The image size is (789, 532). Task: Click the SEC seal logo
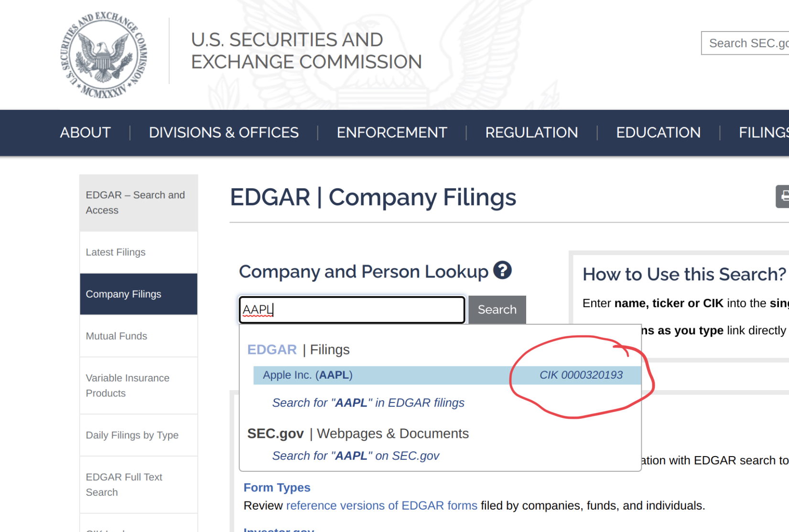tap(104, 55)
